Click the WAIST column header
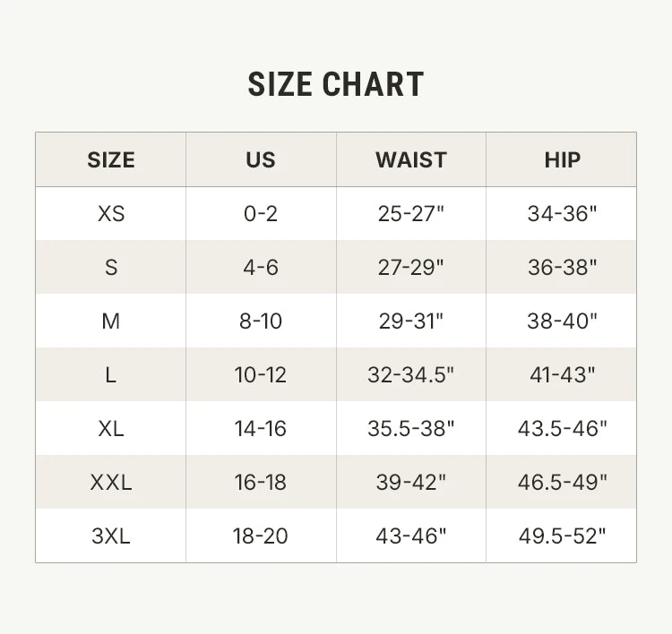The image size is (672, 634). coord(411,160)
